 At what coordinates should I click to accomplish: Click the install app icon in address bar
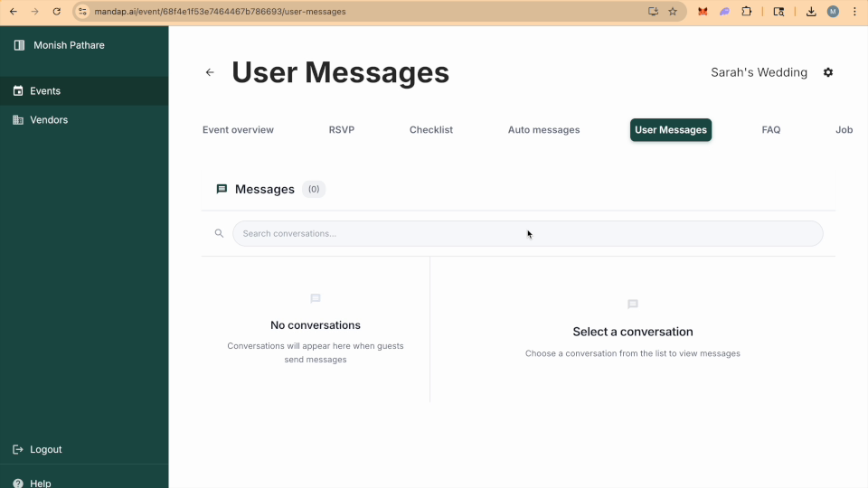click(653, 11)
